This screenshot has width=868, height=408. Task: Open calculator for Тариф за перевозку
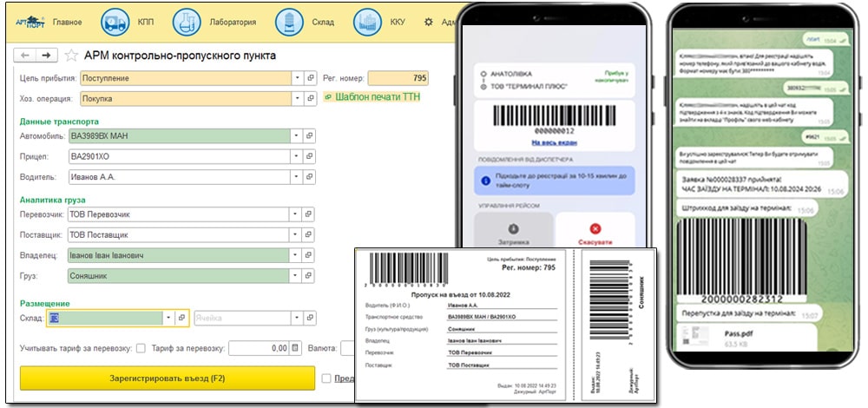[x=295, y=348]
